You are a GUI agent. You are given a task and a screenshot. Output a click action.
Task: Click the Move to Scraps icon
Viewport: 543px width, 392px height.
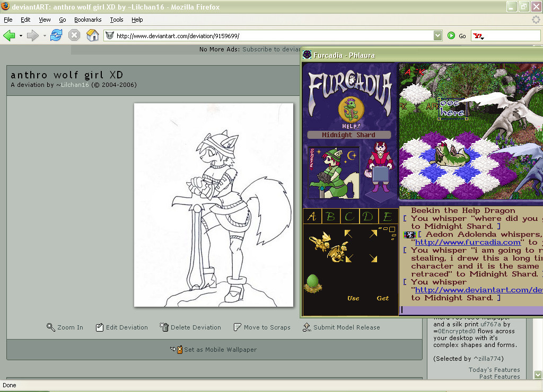237,327
